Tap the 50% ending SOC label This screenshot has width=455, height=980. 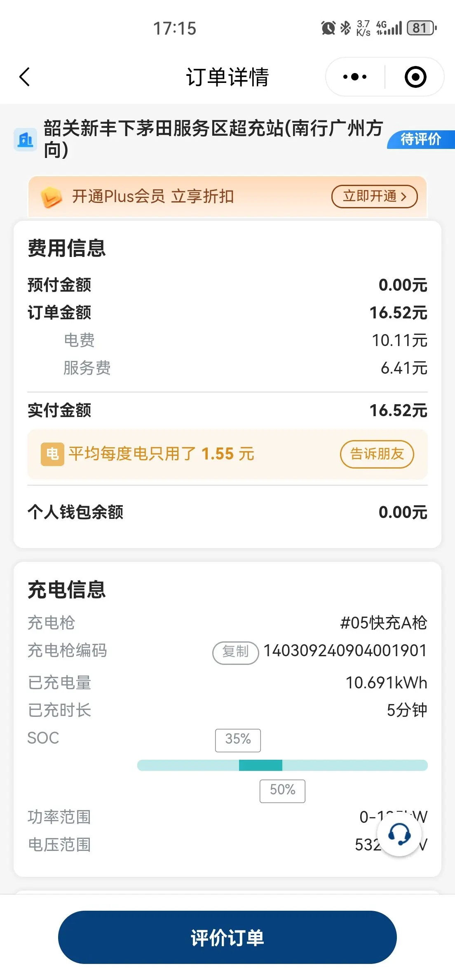click(x=282, y=790)
